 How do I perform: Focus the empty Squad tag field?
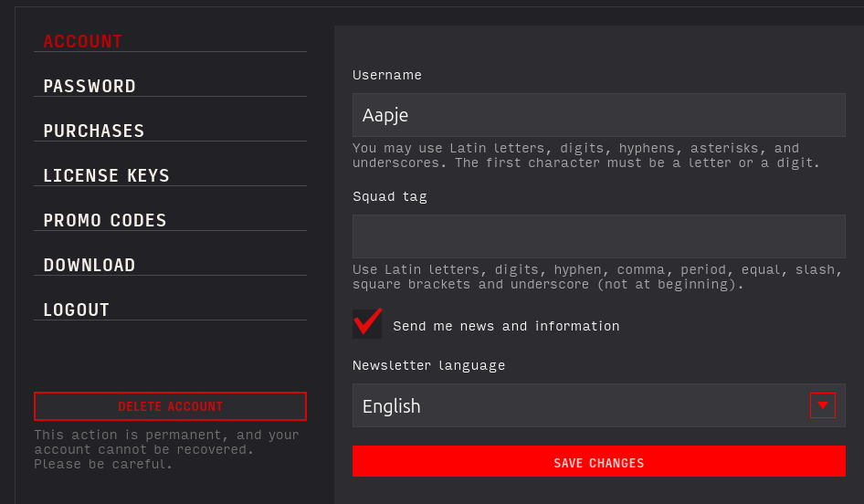pyautogui.click(x=598, y=236)
